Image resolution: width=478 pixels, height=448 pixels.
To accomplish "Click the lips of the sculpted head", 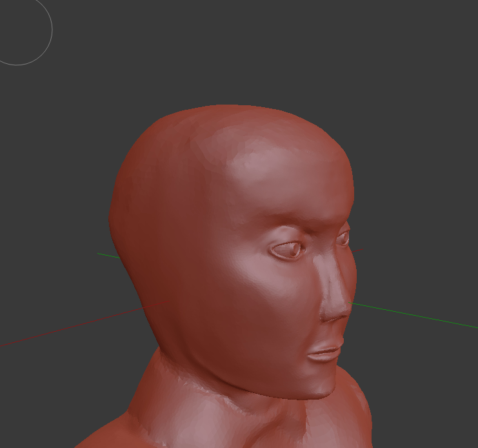I will click(326, 350).
